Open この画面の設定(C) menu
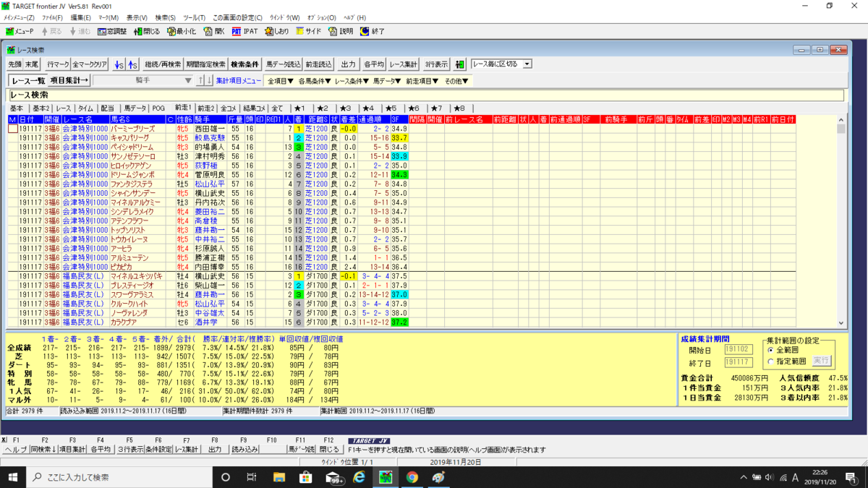The height and width of the screenshot is (488, 868). (238, 17)
